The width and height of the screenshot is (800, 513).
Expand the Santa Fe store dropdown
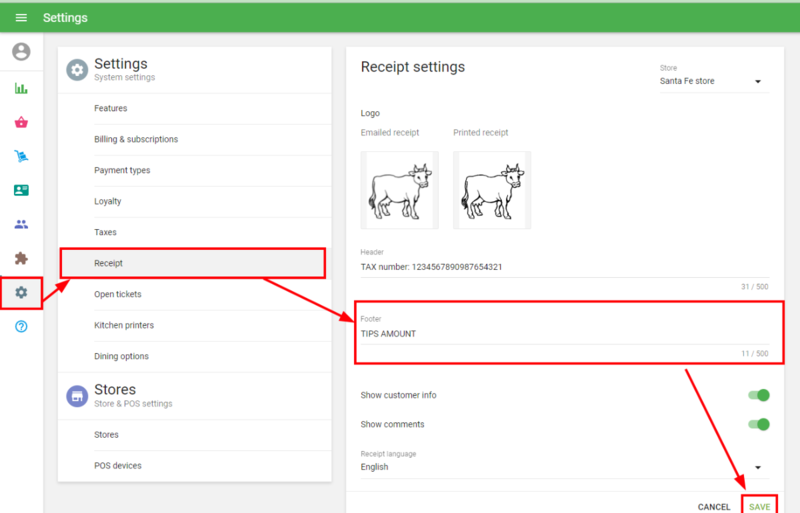point(713,81)
